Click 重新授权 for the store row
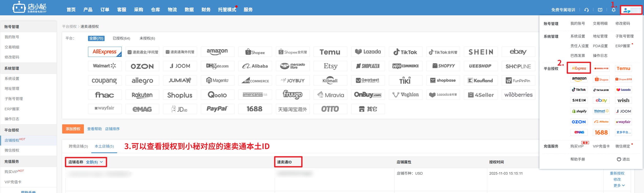The width and height of the screenshot is (644, 193). (617, 173)
